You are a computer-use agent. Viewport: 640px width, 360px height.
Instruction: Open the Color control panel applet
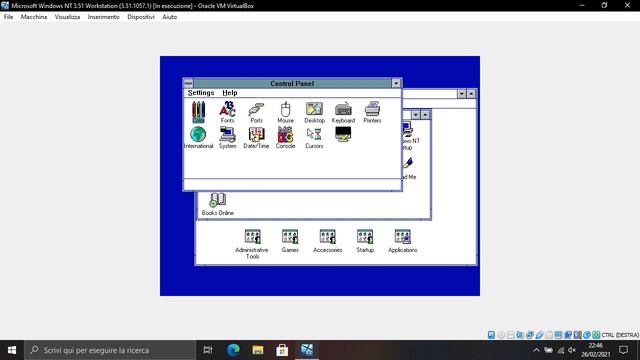click(198, 112)
